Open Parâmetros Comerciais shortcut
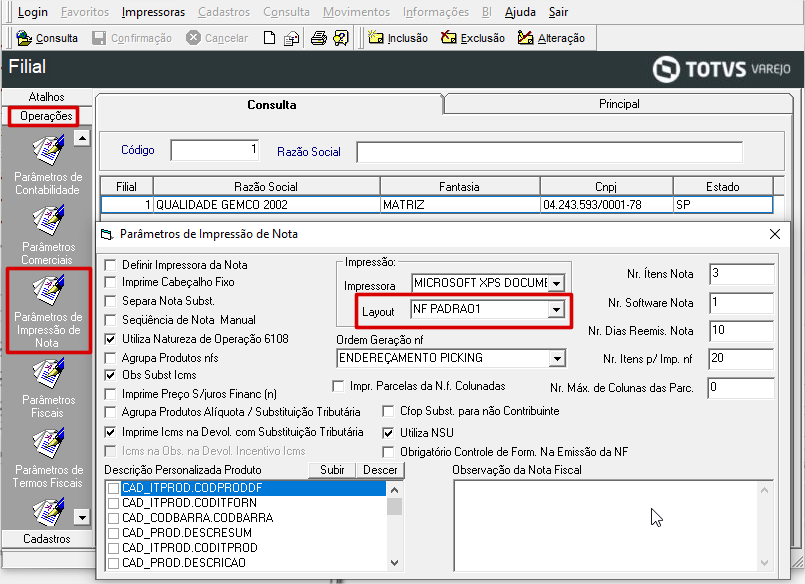The width and height of the screenshot is (805, 584). (48, 235)
